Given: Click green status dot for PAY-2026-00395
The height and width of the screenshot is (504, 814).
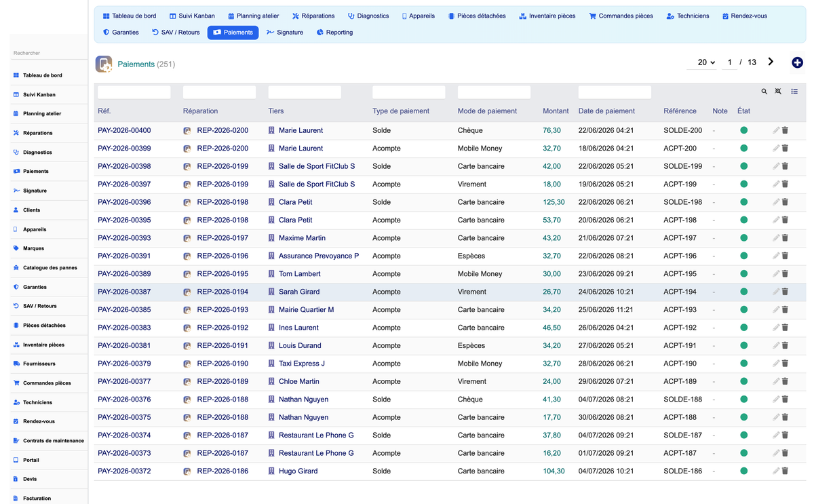Looking at the screenshot, I should click(x=743, y=220).
